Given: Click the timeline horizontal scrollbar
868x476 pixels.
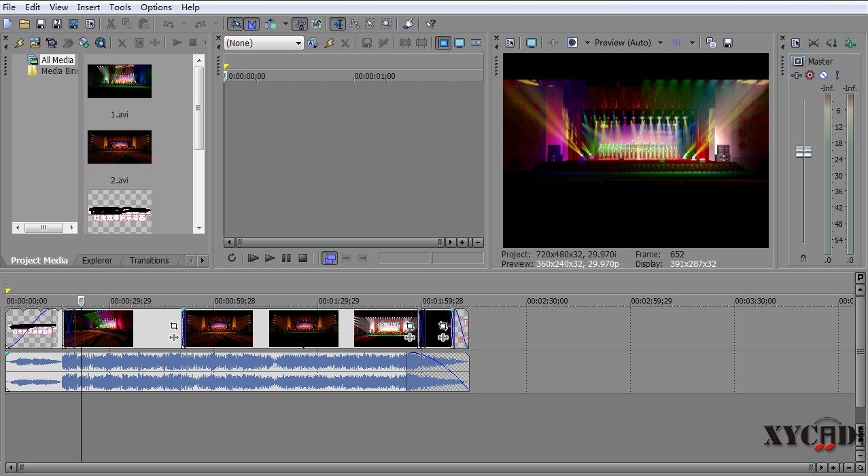Looking at the screenshot, I should pos(415,468).
